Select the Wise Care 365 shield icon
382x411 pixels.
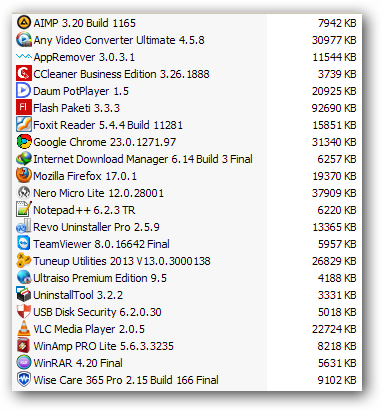tap(24, 379)
